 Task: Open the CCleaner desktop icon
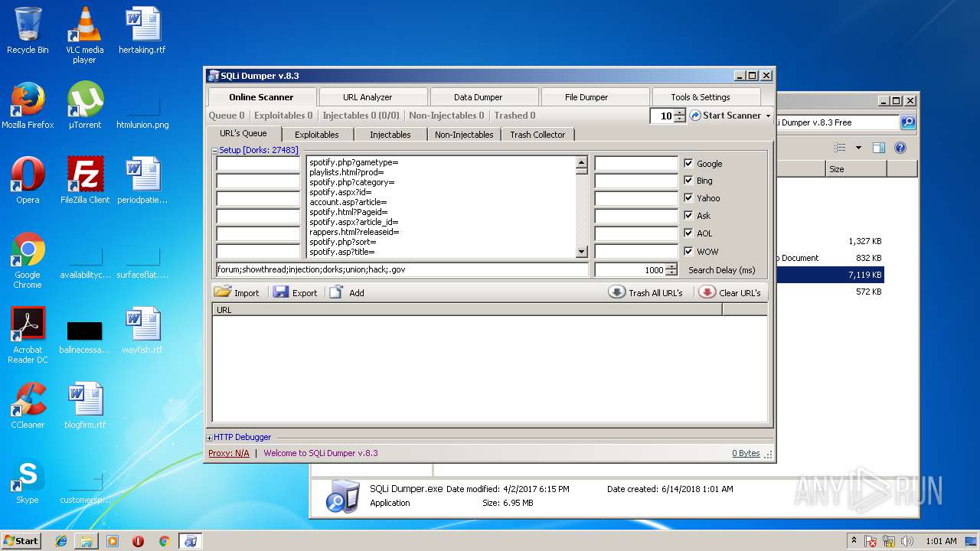coord(28,406)
